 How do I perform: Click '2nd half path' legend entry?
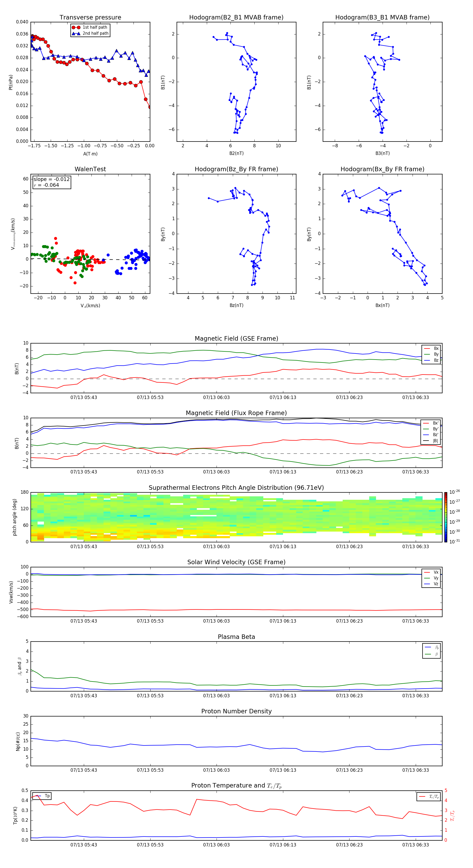click(x=90, y=33)
